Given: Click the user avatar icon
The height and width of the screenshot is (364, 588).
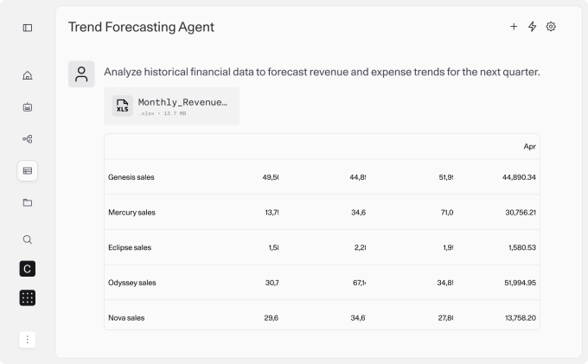Looking at the screenshot, I should point(81,74).
